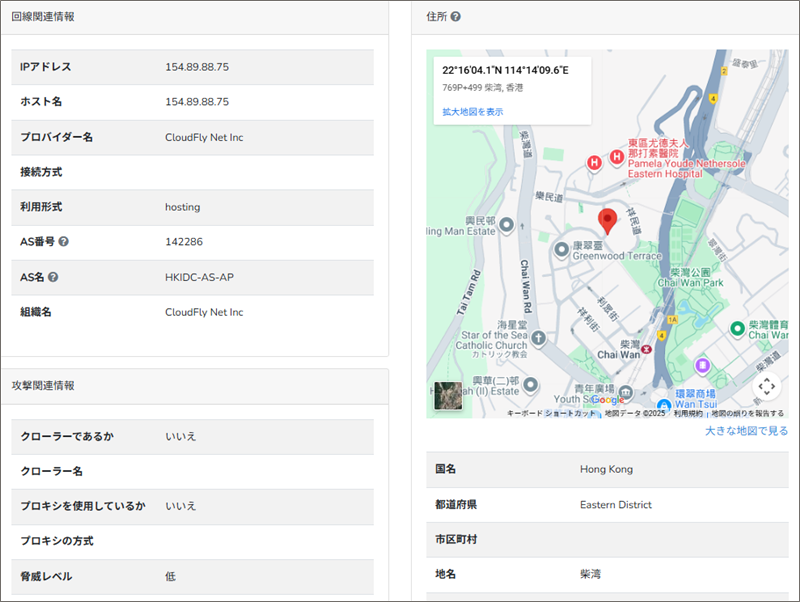
Task: Open the 大きな地図で見る link
Action: [746, 431]
